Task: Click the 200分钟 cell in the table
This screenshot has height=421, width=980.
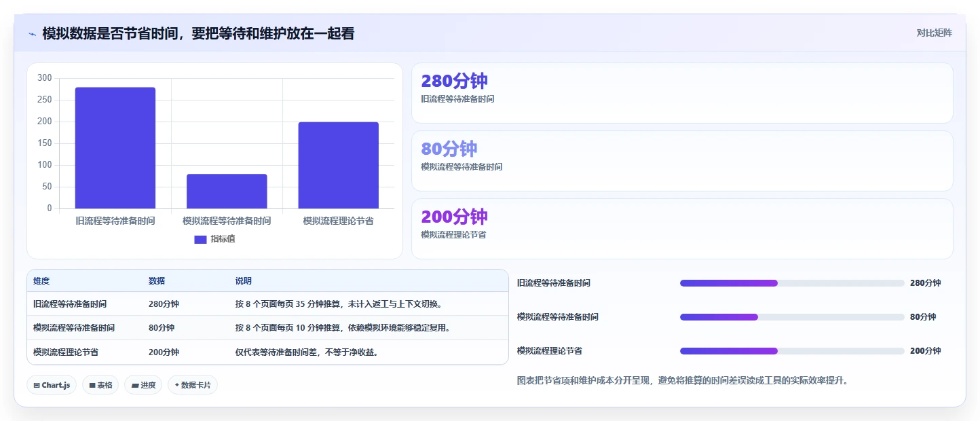Action: 164,352
